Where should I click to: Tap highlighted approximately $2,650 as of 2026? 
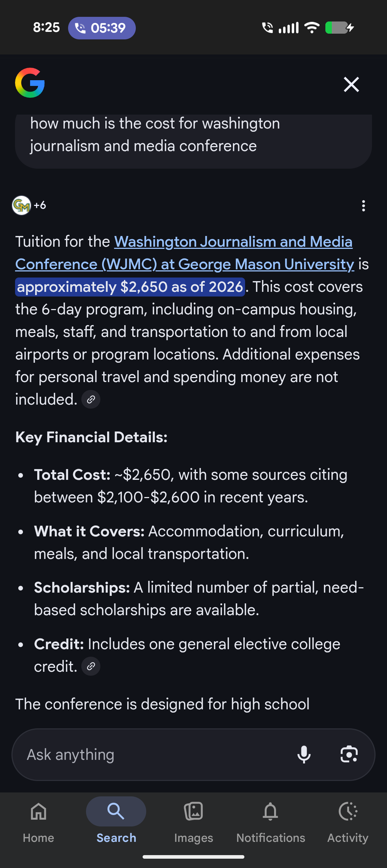(130, 287)
